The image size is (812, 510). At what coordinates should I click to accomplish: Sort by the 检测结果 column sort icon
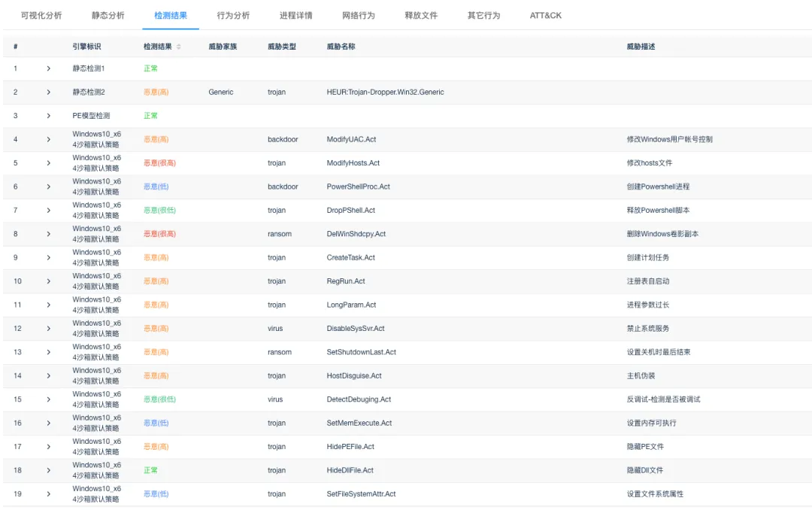(179, 47)
